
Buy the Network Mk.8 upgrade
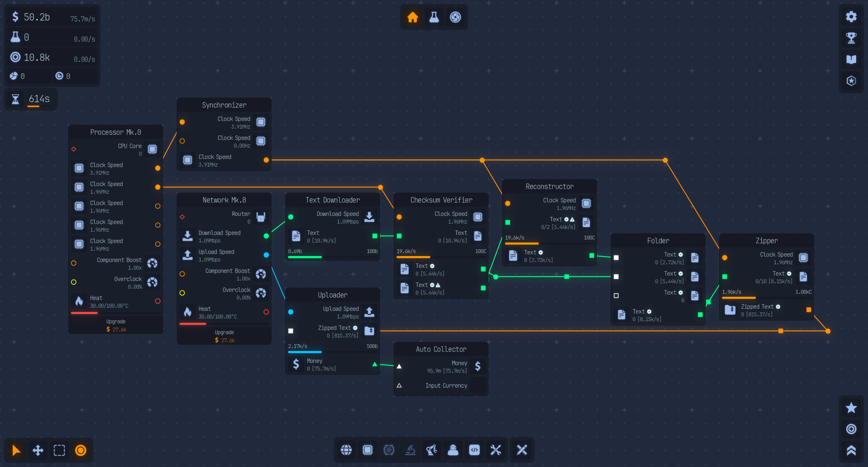pyautogui.click(x=224, y=336)
